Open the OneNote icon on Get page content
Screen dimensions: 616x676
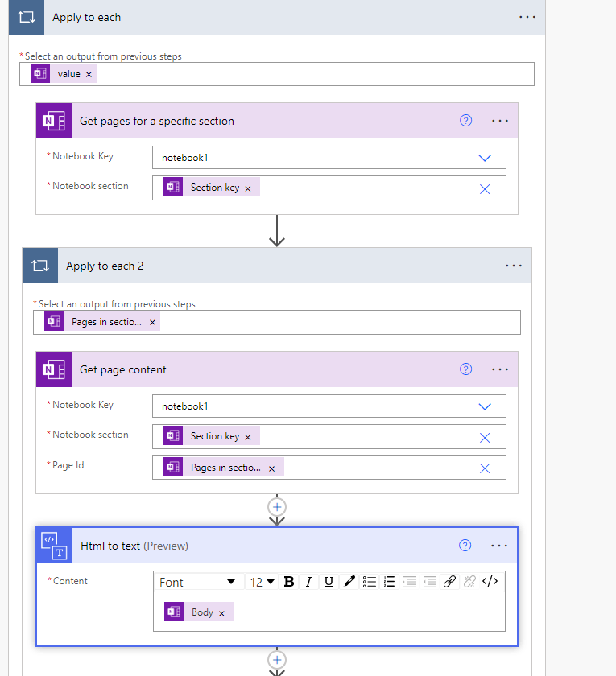coord(53,369)
